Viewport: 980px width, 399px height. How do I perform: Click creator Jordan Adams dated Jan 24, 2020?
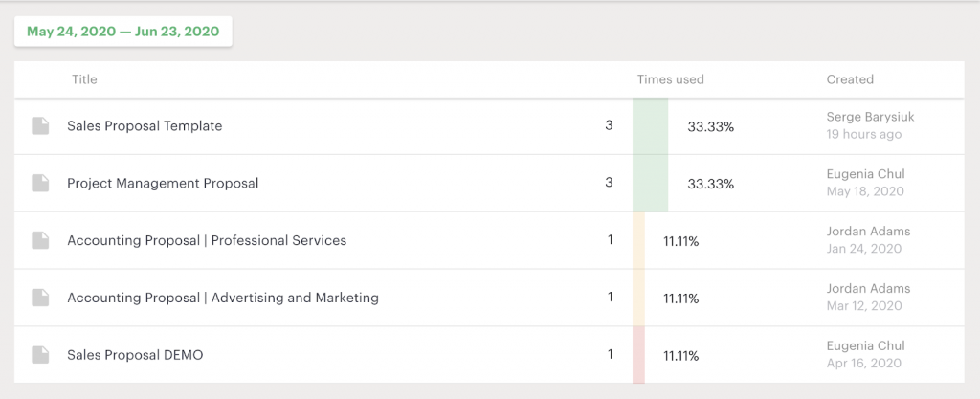coord(868,231)
